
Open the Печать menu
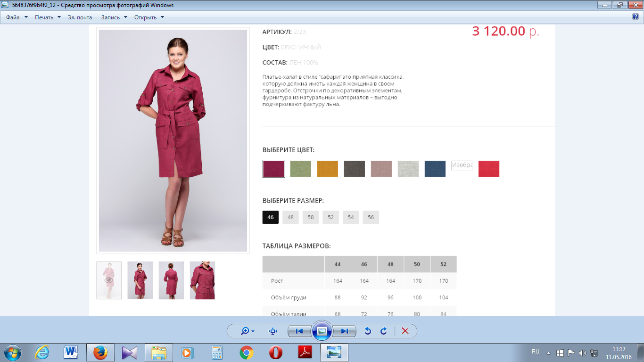point(44,17)
